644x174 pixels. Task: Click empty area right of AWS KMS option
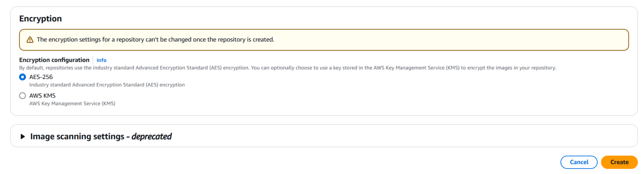tap(335, 98)
